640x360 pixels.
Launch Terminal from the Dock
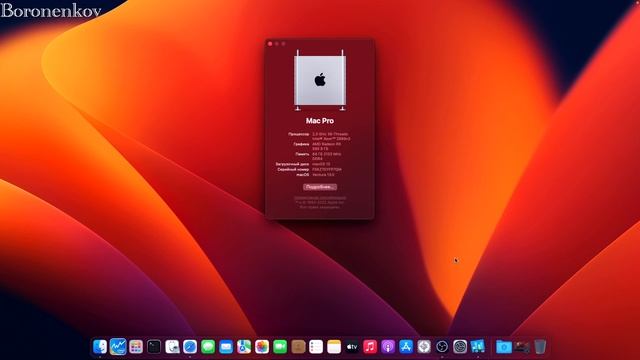tap(154, 347)
